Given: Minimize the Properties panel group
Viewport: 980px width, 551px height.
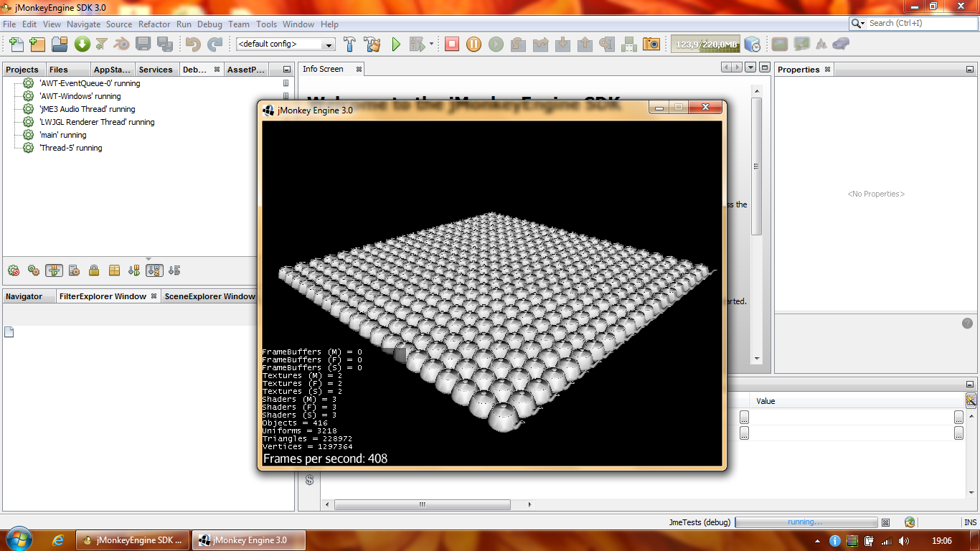Looking at the screenshot, I should tap(971, 70).
